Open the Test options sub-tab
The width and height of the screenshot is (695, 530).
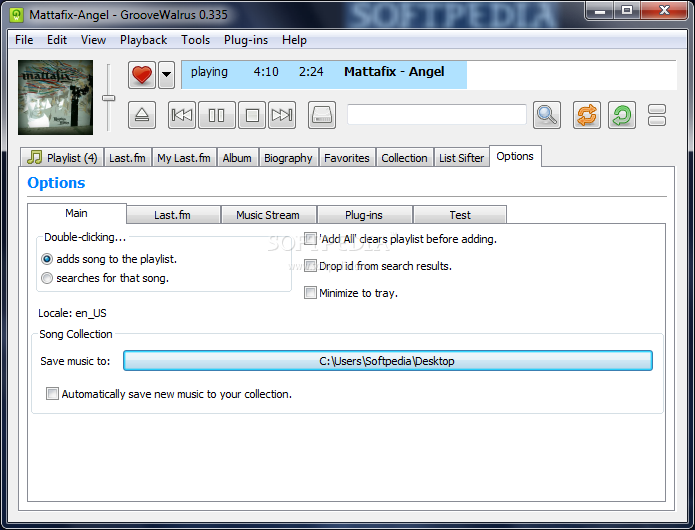460,215
